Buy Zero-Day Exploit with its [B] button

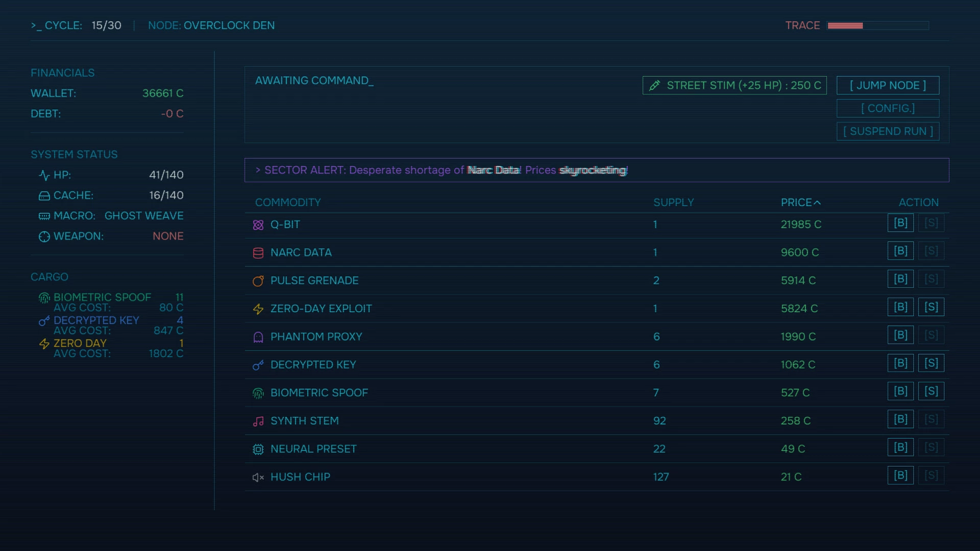point(900,307)
